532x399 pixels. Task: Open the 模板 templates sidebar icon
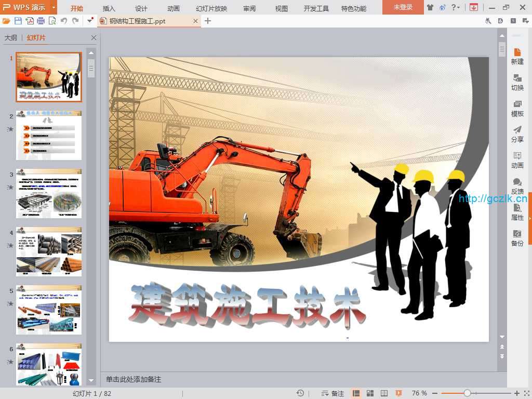pyautogui.click(x=517, y=108)
